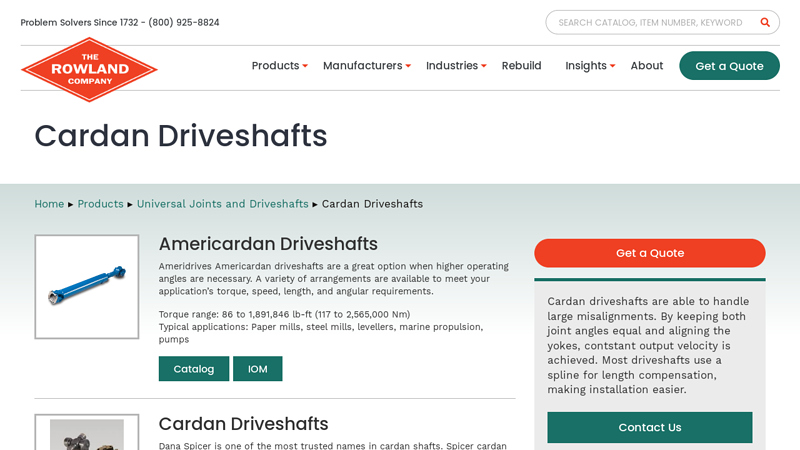This screenshot has height=450, width=800.
Task: Open the Manufacturers menu
Action: 362,66
